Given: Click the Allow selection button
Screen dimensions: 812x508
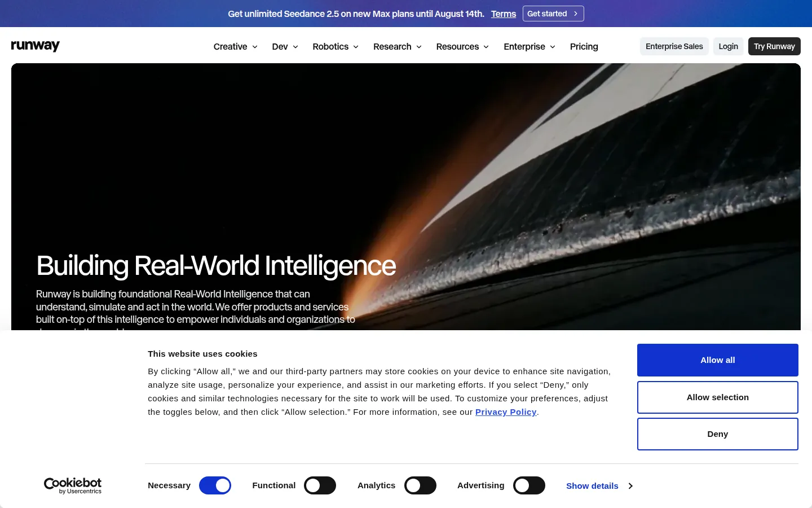Looking at the screenshot, I should coord(718,397).
